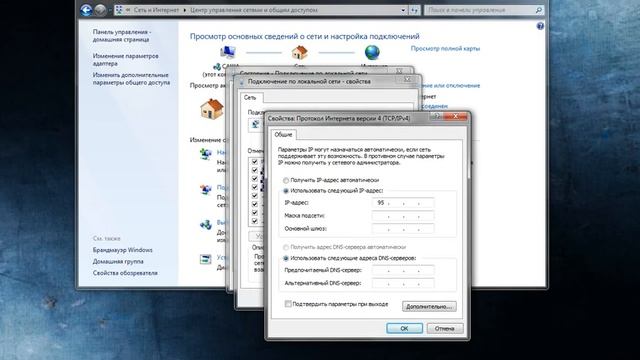Close the TCP/IPv4 properties dialog
640x360 pixels.
(456, 117)
